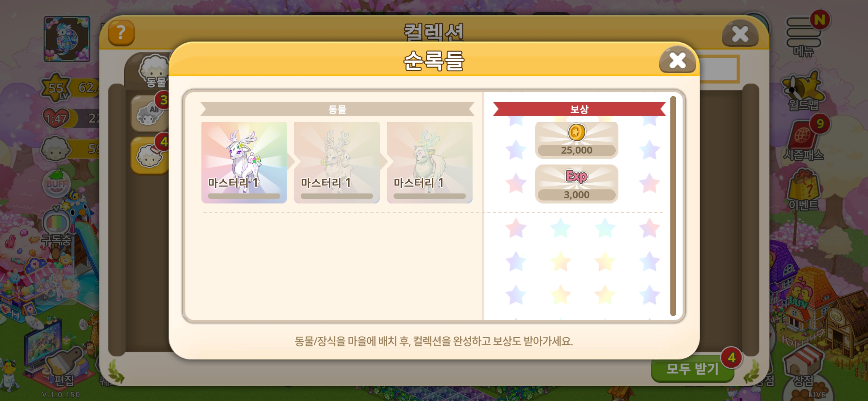Screen dimensions: 868x401
Task: Select the All sheep category tab
Action: click(150, 113)
